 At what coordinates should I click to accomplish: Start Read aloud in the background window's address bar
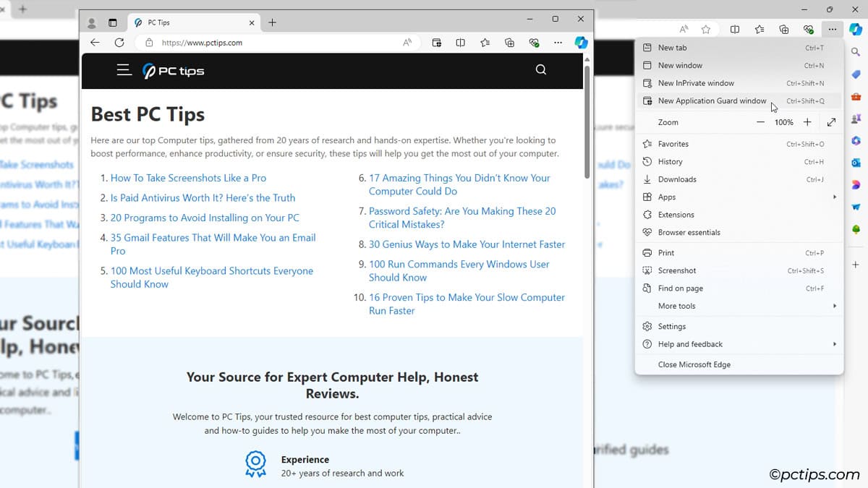[684, 30]
